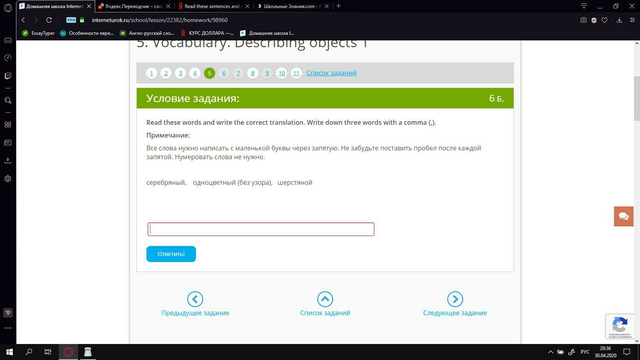
Task: Close the Яндекс.Переводчик tab
Action: 168,6
